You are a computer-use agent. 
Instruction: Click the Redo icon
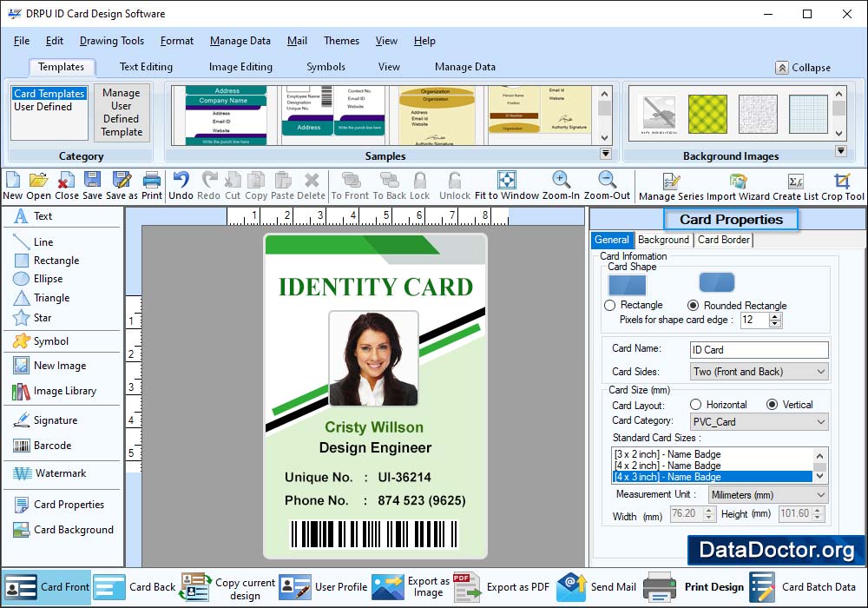[208, 181]
